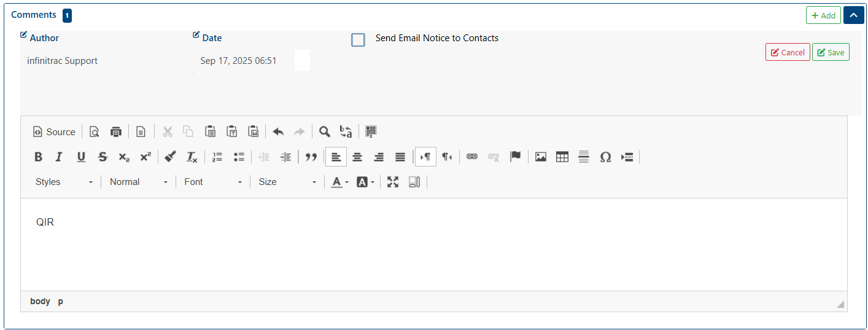Insert a table

pyautogui.click(x=562, y=157)
